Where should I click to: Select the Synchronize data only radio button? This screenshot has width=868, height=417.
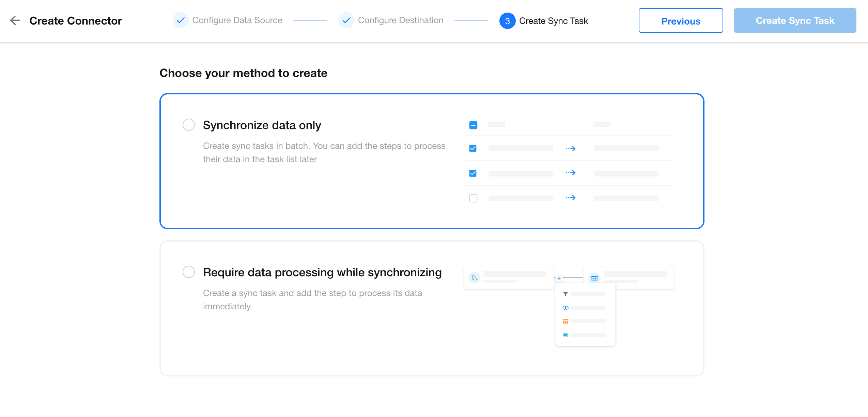point(189,125)
